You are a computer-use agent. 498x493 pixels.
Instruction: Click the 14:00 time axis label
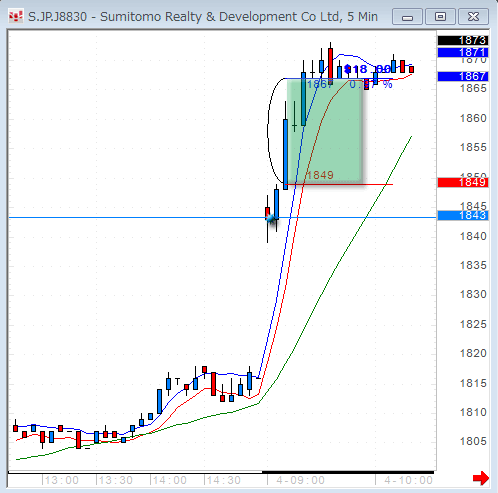pyautogui.click(x=170, y=480)
